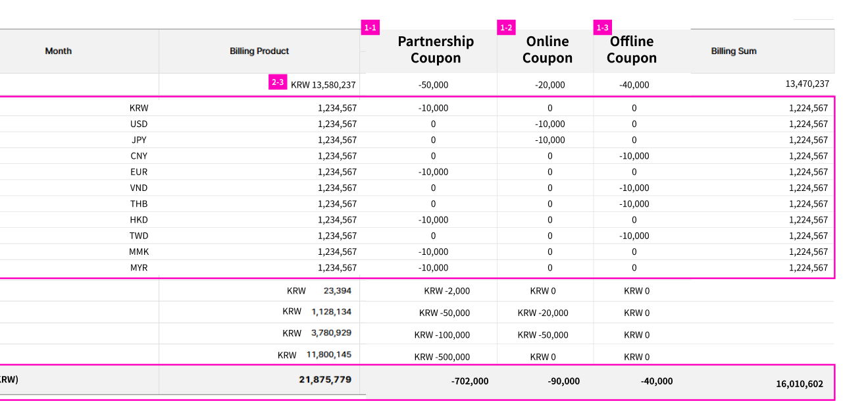Screen dimensions: 868x401
Task: Select the -702,000 total partnership coupon value
Action: (x=469, y=381)
